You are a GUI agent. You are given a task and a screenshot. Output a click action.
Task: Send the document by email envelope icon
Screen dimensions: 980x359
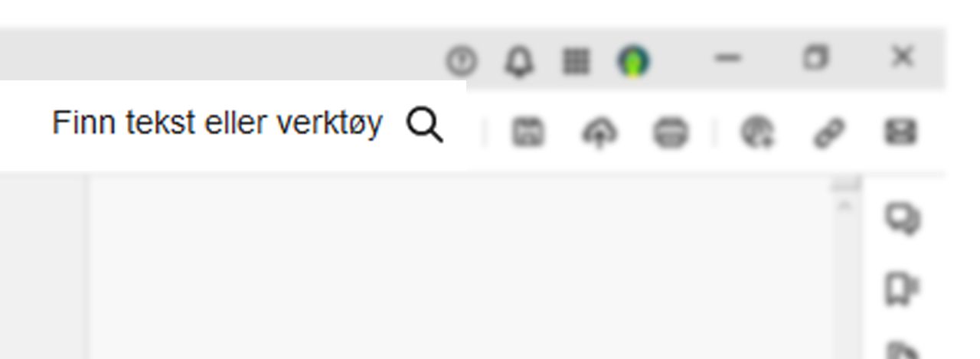coord(900,132)
